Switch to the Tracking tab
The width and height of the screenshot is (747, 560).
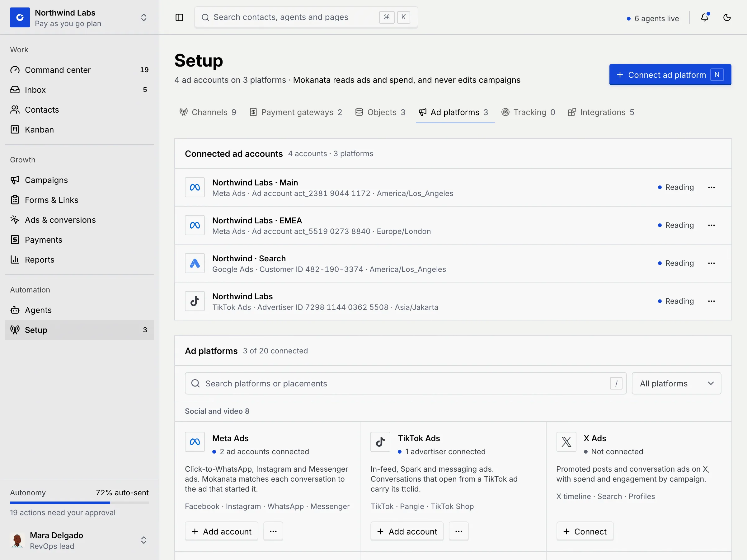coord(528,112)
